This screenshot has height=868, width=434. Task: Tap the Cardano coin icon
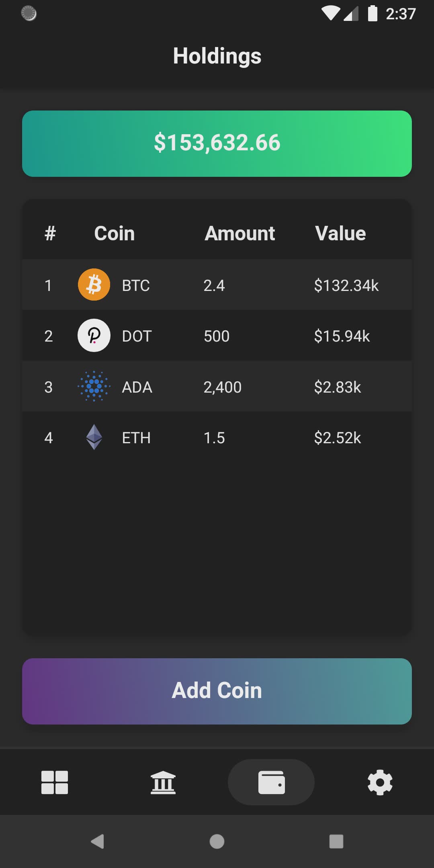[94, 387]
